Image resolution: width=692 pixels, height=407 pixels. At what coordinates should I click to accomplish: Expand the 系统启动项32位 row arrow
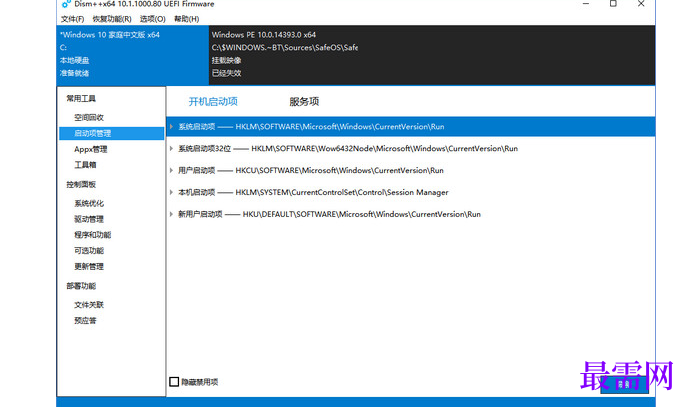[171, 149]
